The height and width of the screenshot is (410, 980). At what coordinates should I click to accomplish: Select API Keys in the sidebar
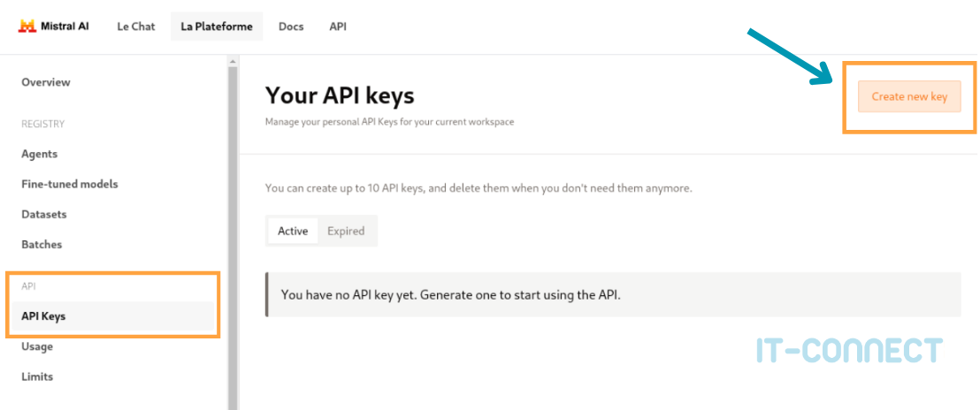[x=43, y=316]
